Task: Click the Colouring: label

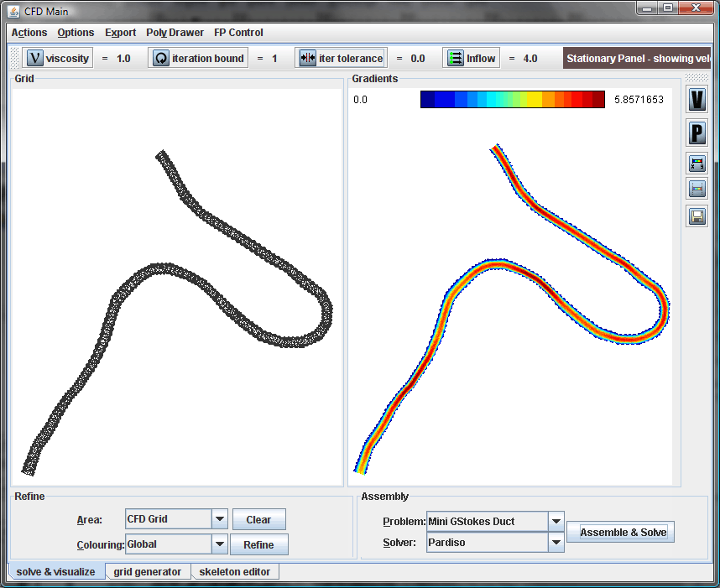Action: [101, 545]
